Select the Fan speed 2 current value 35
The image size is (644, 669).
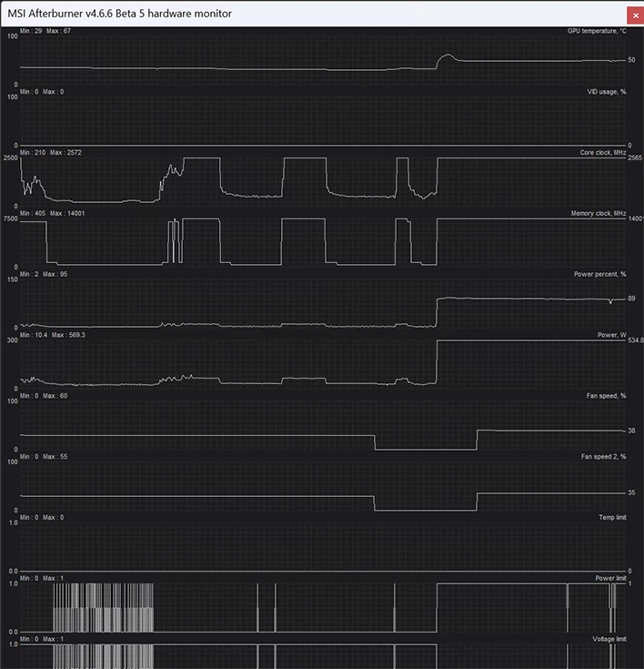631,492
